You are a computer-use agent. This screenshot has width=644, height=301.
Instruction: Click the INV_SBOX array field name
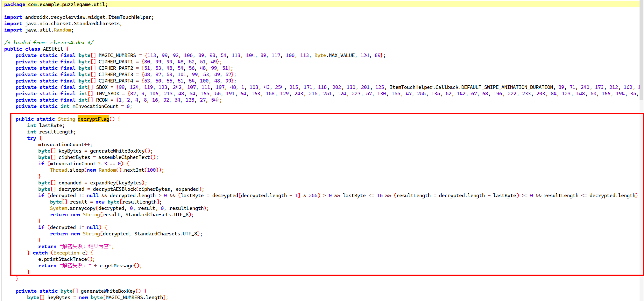click(108, 93)
